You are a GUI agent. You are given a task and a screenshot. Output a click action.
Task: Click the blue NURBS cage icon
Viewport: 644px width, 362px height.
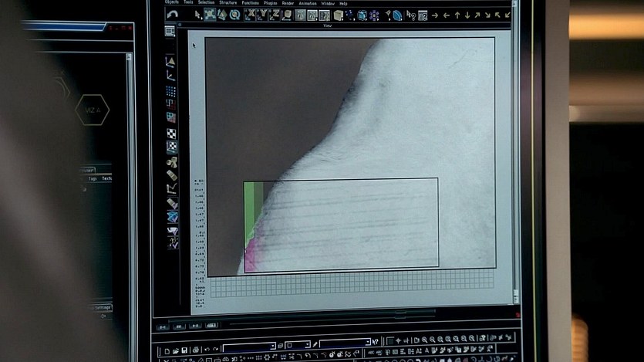[x=362, y=15]
